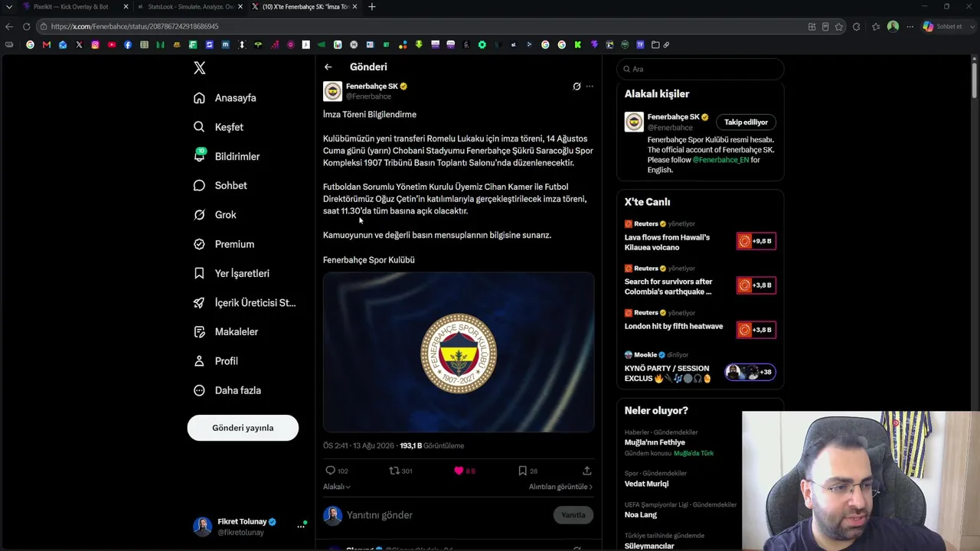Open the browser favorites list icon
The height and width of the screenshot is (551, 980).
click(876, 27)
